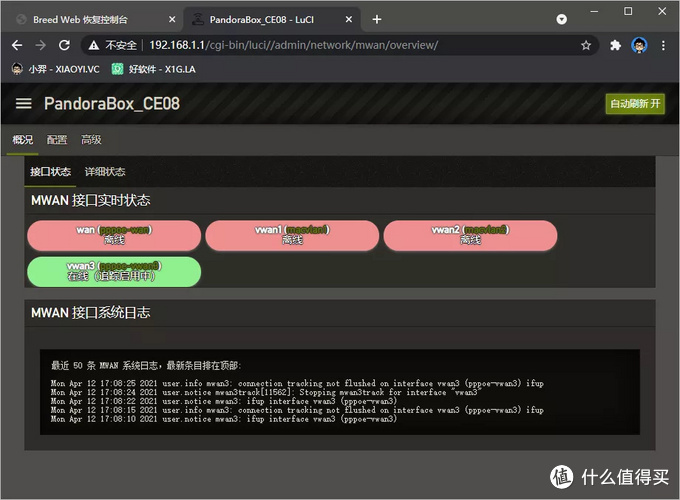Image resolution: width=680 pixels, height=500 pixels.
Task: Click the offline wan interface status box
Action: click(x=113, y=235)
